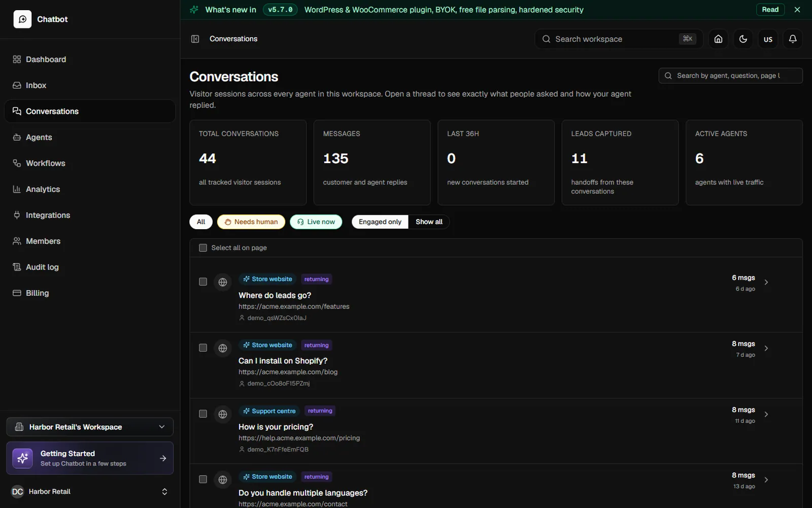Collapse the sidebar panel icon

195,39
